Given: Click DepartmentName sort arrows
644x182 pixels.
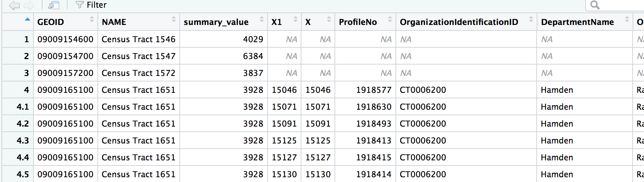Looking at the screenshot, I should 627,20.
